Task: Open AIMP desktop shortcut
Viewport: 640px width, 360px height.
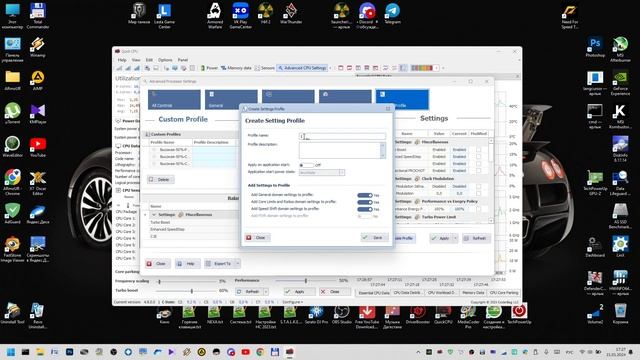Action: coord(38,80)
